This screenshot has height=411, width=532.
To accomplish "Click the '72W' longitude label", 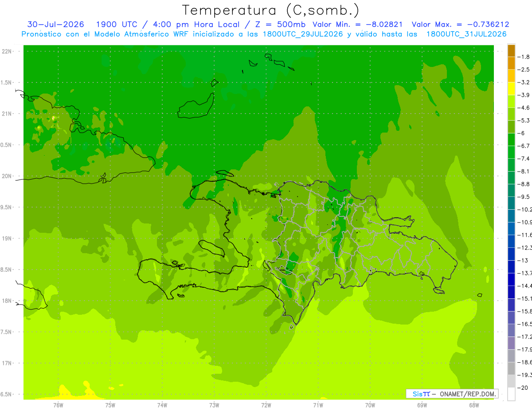I will 266,405.
